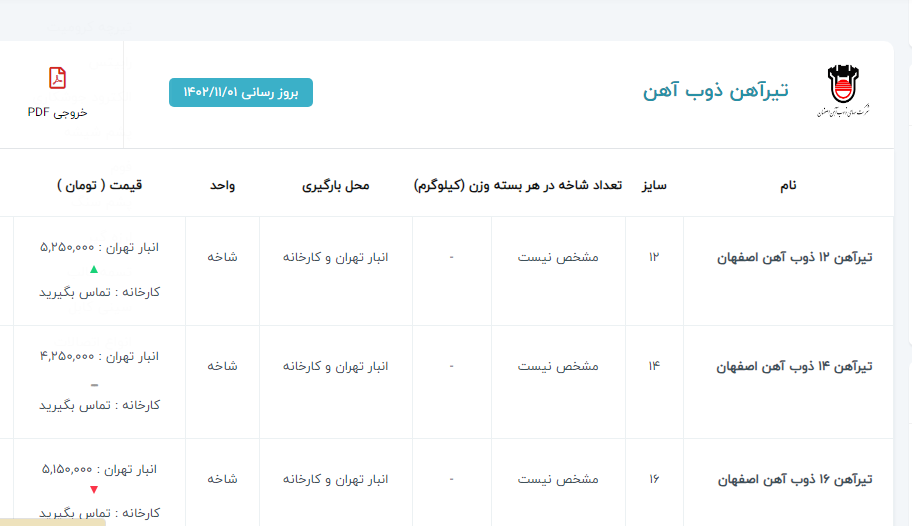Click the سایز column header
Screen dimensions: 912x526
654,185
